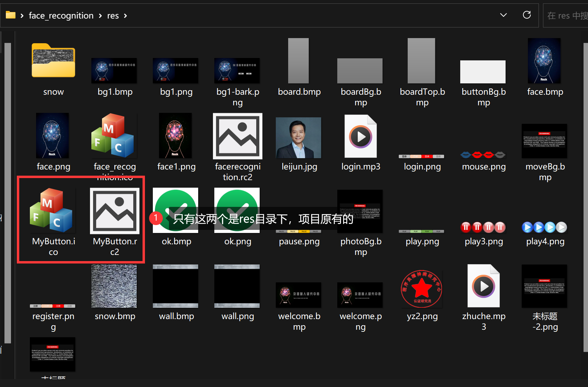Select the bg1.png image file
This screenshot has width=588, height=387.
point(176,71)
